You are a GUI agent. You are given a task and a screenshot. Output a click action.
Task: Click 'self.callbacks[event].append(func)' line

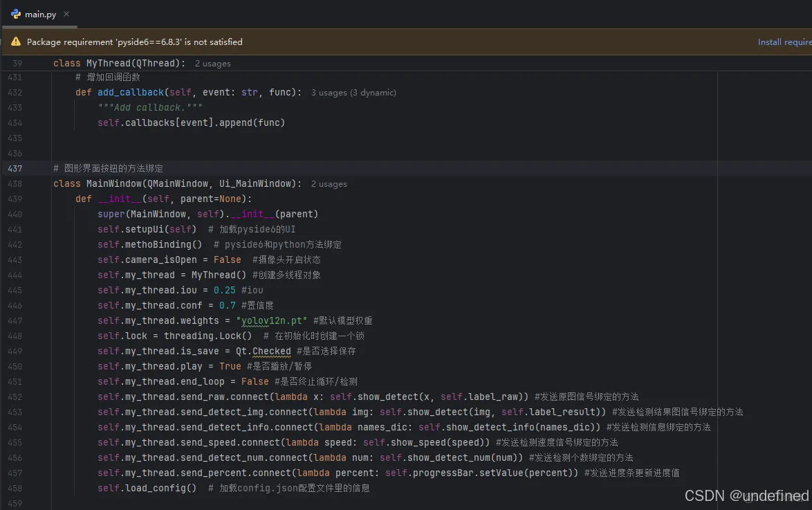(191, 123)
